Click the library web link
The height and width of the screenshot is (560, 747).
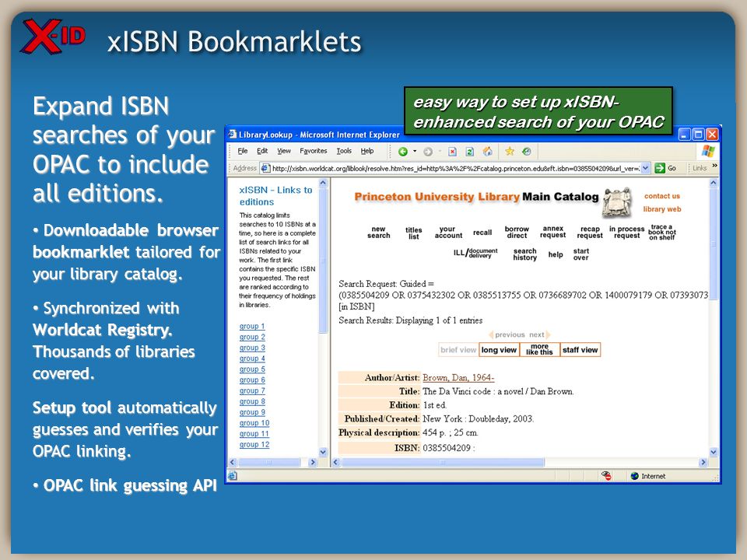[x=661, y=209]
